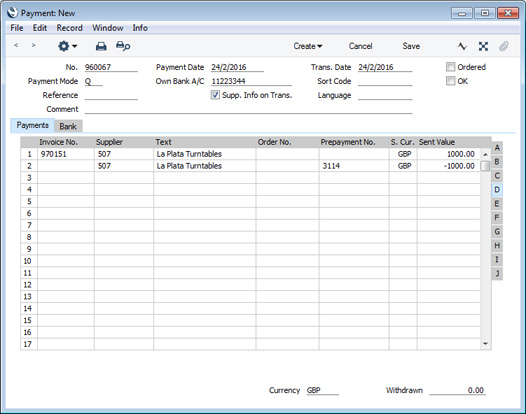Select flip D on the right side
This screenshot has height=414, width=526.
[x=497, y=190]
